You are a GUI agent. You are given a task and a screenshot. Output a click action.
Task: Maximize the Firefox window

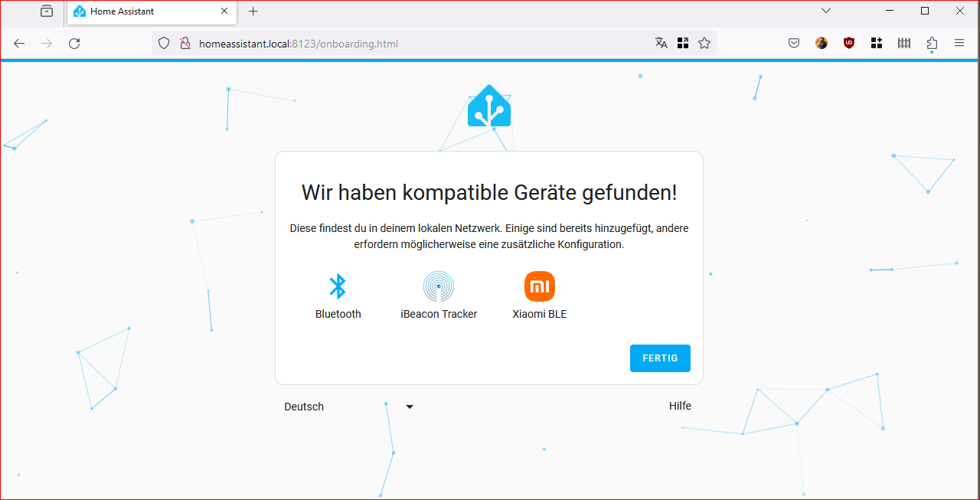pyautogui.click(x=925, y=11)
